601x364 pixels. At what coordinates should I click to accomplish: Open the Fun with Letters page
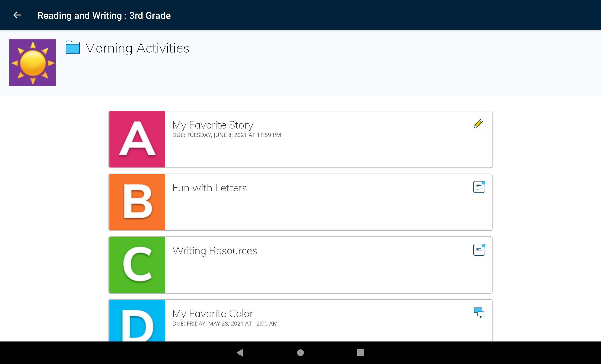tap(209, 188)
